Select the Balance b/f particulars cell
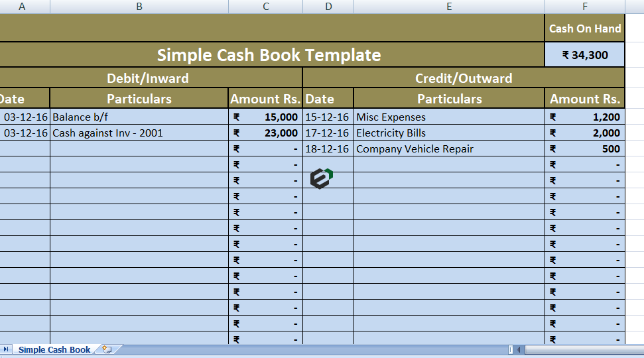This screenshot has height=358, width=644. click(139, 117)
